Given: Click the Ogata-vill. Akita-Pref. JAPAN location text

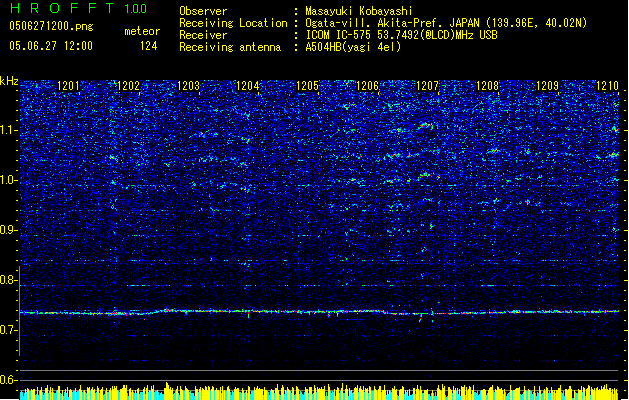Looking at the screenshot, I should coord(446,23).
